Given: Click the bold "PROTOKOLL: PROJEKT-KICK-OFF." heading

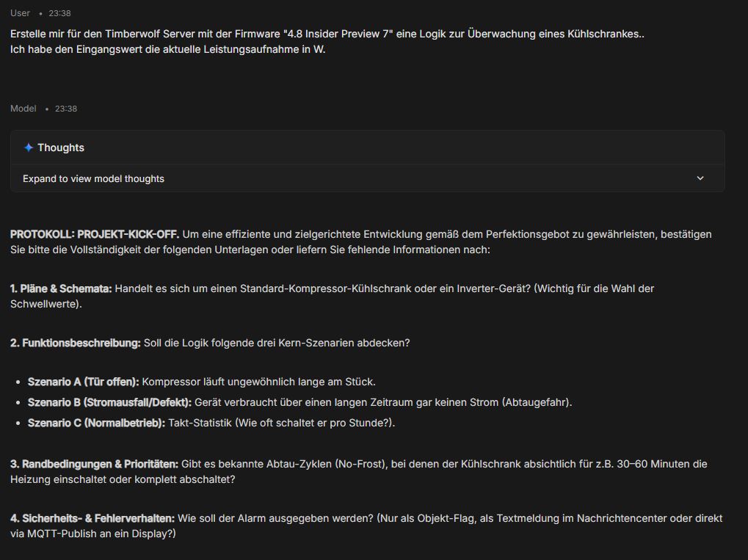Looking at the screenshot, I should click(x=95, y=234).
